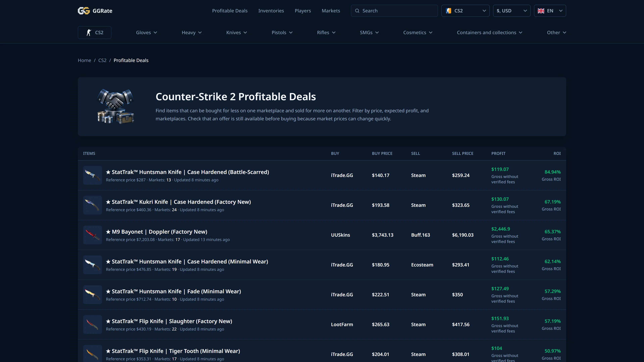Open Flip Knife Slaughter thumbnail

93,324
